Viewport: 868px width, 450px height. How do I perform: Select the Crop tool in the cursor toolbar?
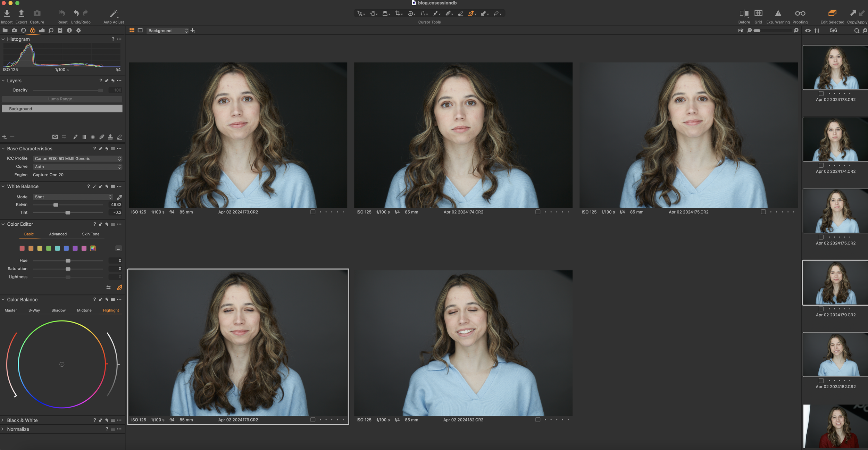398,13
